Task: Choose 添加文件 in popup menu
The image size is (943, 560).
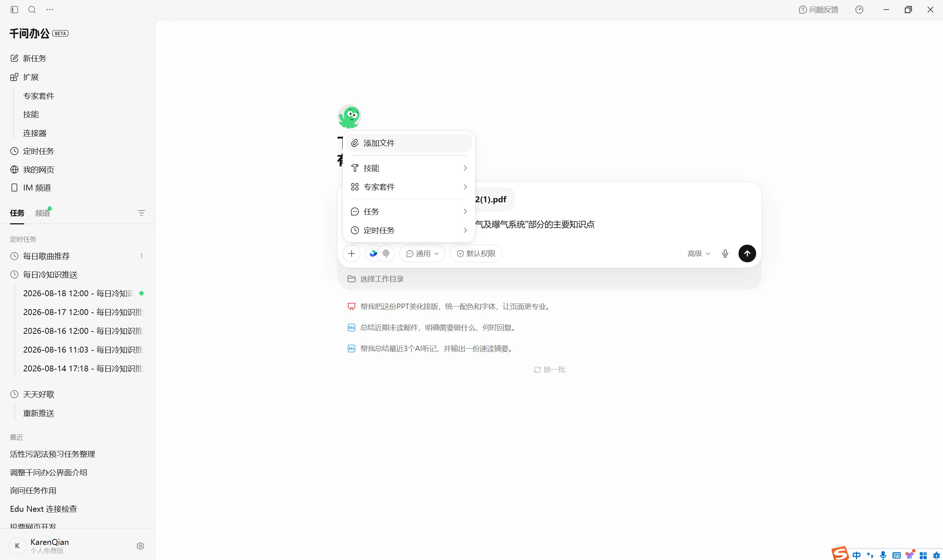Action: (409, 143)
